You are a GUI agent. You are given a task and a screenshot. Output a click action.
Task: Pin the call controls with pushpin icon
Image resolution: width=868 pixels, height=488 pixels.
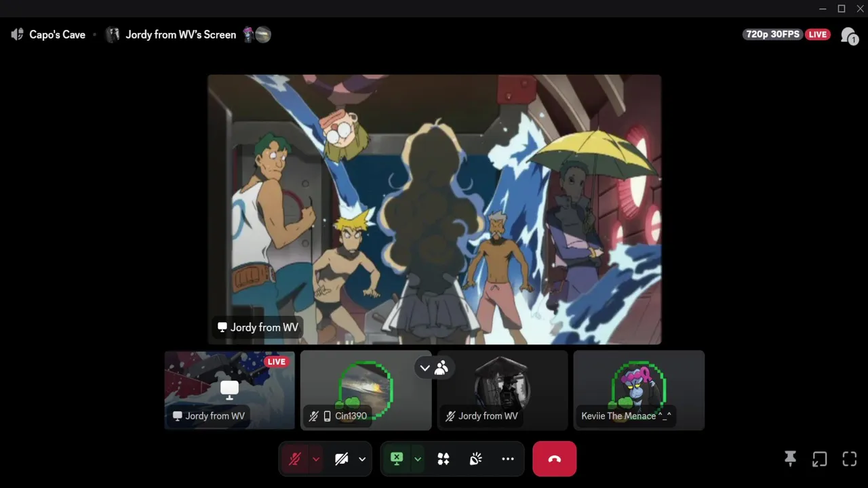790,459
